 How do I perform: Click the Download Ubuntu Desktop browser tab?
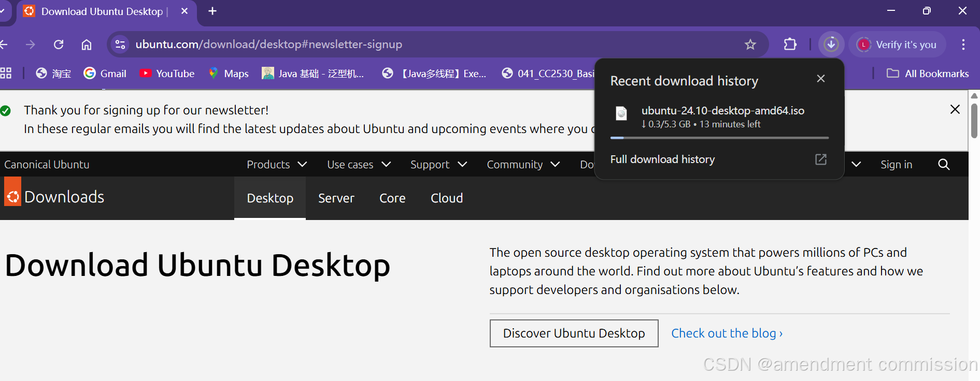pyautogui.click(x=106, y=11)
